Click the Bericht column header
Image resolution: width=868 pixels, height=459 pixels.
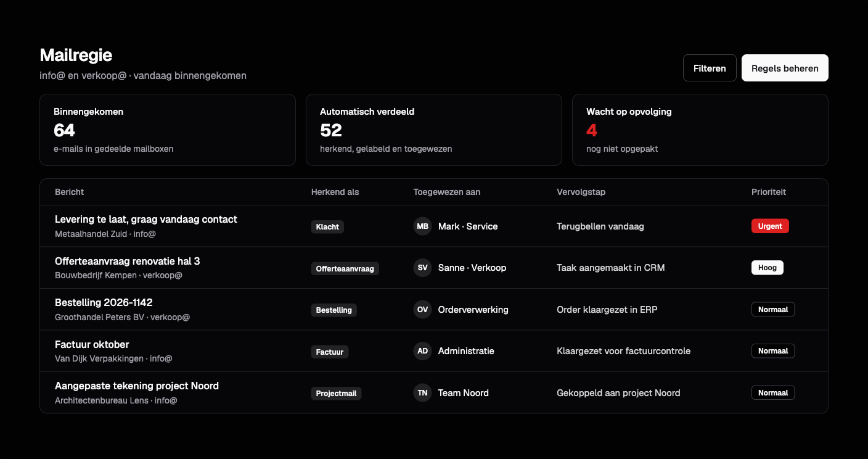70,192
